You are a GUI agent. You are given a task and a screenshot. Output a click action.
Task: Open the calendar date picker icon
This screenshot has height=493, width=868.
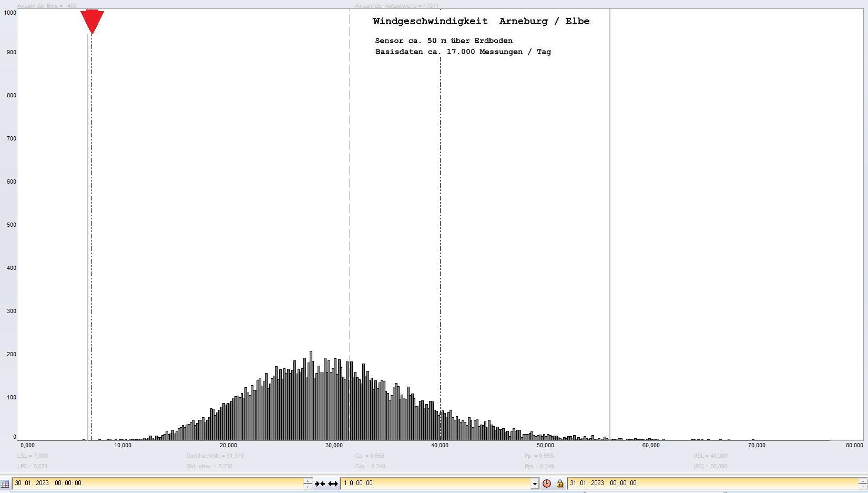coord(5,483)
